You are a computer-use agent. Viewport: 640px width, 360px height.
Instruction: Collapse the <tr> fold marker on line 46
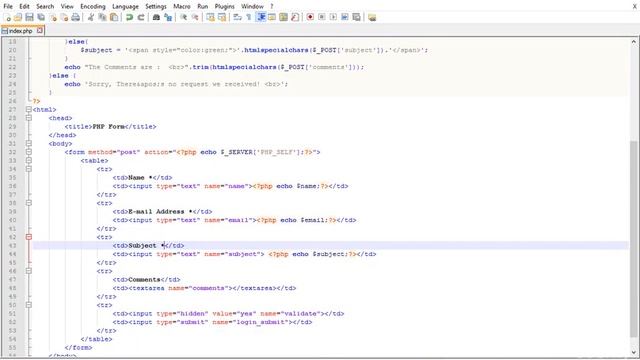(29, 271)
